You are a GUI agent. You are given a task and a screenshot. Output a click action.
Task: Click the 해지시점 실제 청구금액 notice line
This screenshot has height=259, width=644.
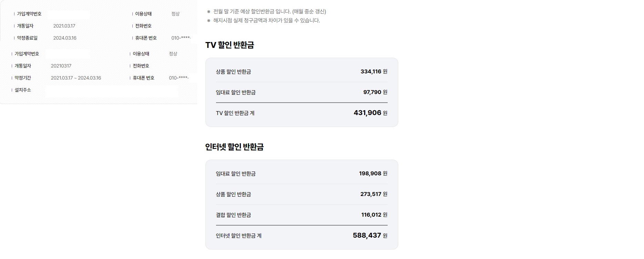tap(266, 21)
